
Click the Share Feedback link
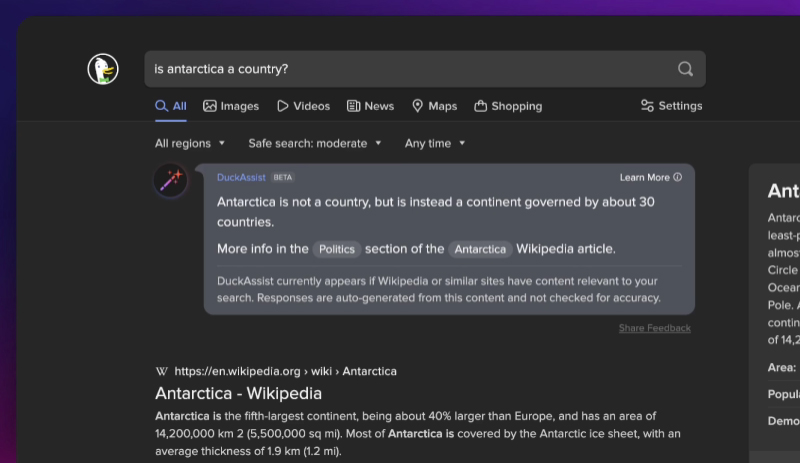point(655,328)
